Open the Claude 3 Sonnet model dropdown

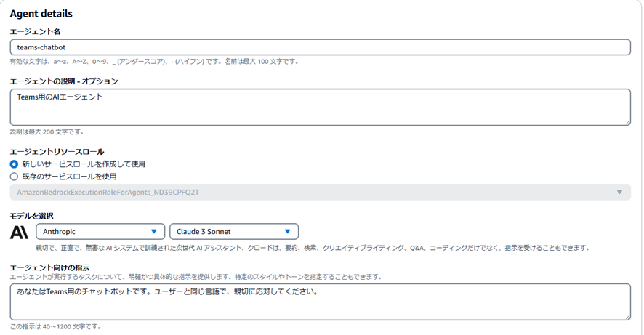234,232
